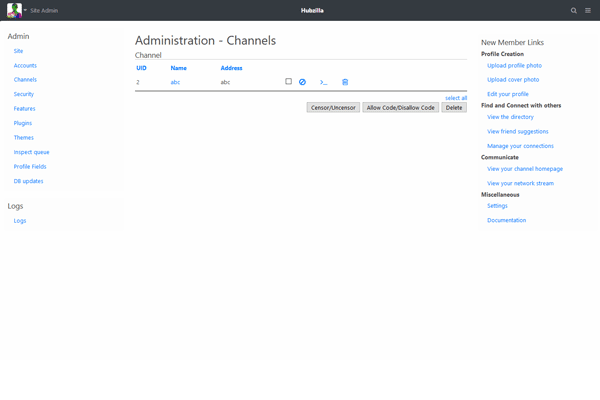The width and height of the screenshot is (600, 400).
Task: Click the censor icon for channel abc
Action: click(302, 82)
